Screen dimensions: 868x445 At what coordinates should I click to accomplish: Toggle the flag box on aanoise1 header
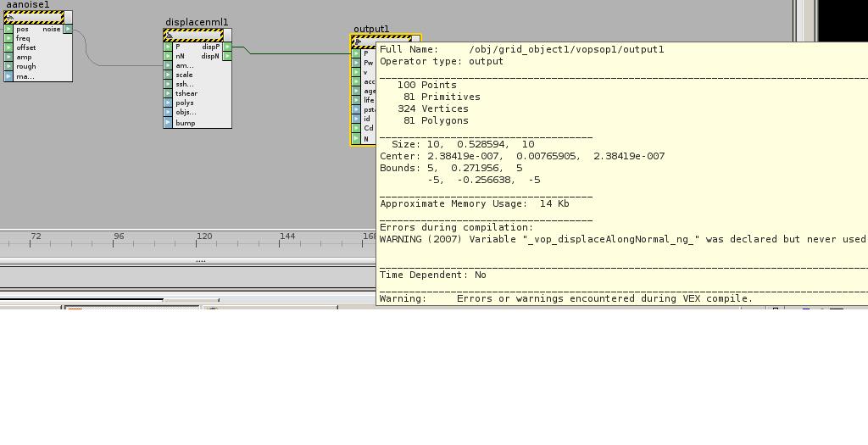(68, 17)
